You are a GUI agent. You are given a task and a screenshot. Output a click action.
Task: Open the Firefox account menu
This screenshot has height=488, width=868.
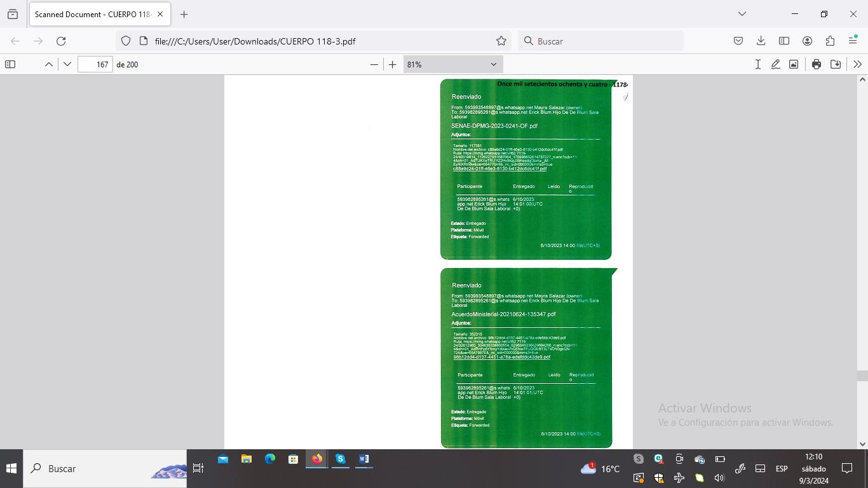[807, 41]
